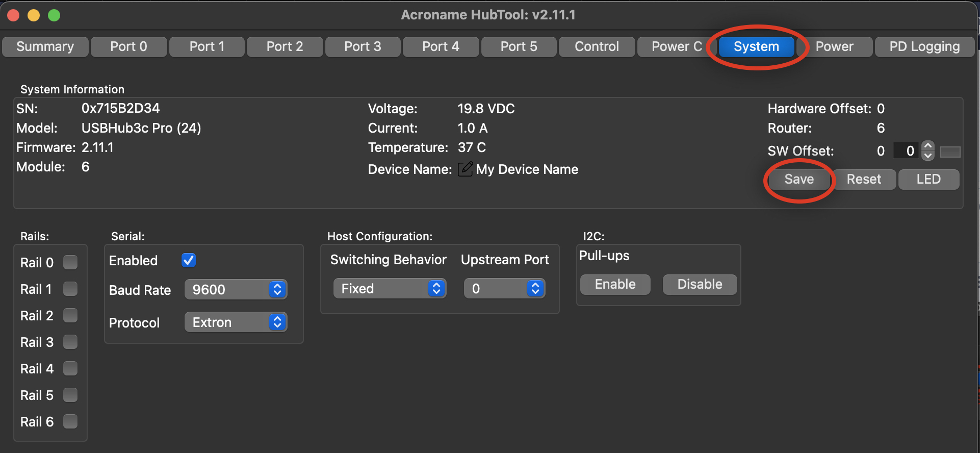Click the LED button
980x453 pixels.
point(929,179)
